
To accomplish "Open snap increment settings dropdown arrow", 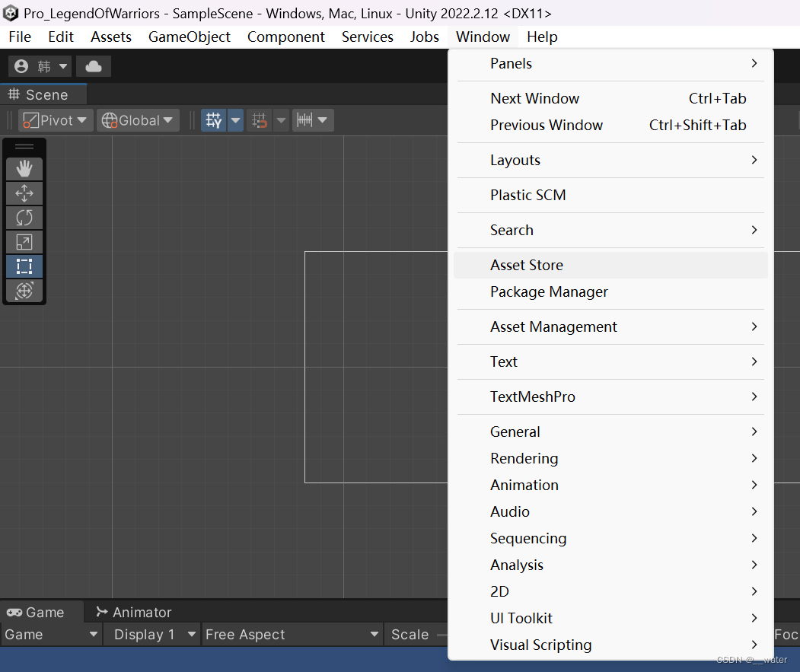I will 323,120.
